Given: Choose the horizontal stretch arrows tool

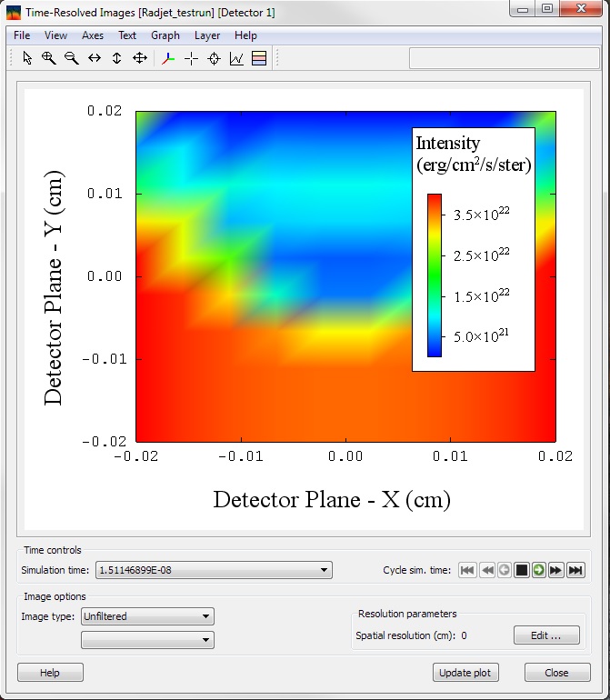Looking at the screenshot, I should 95,58.
